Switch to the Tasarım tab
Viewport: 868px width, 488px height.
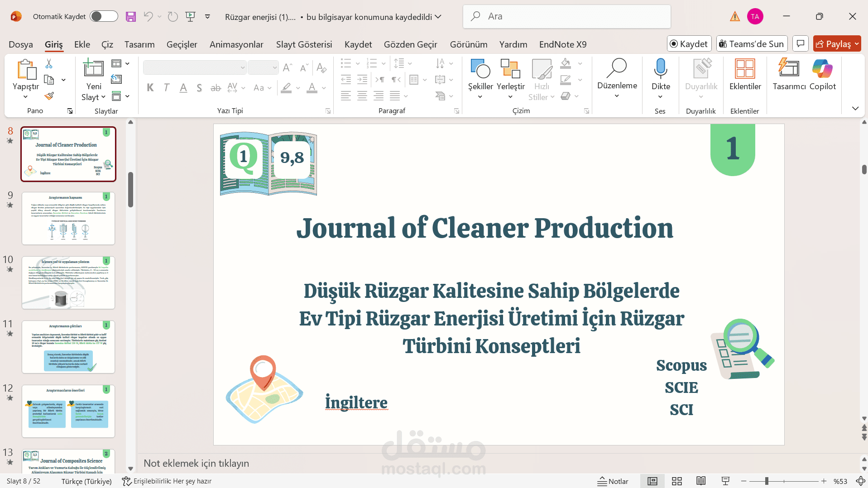[139, 44]
